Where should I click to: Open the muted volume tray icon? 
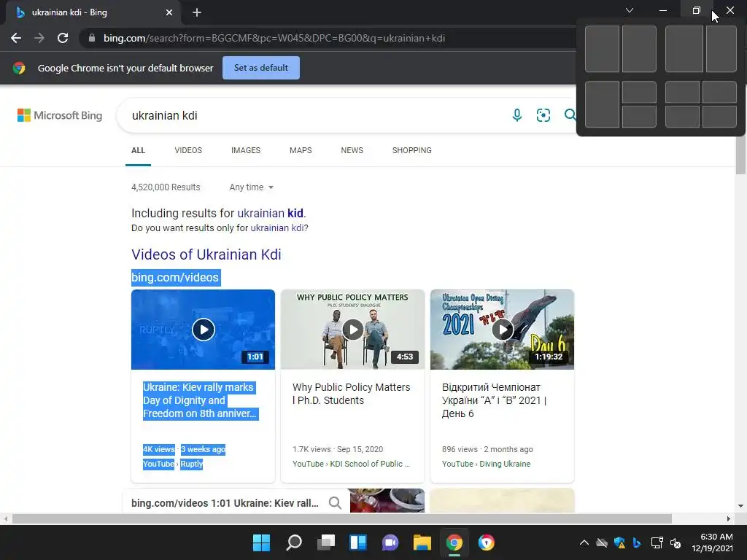tap(676, 542)
